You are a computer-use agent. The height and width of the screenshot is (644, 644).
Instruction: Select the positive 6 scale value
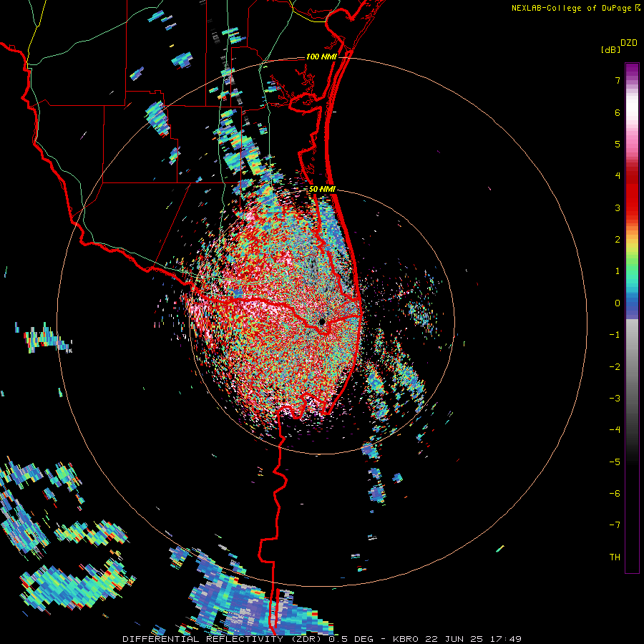pos(618,112)
